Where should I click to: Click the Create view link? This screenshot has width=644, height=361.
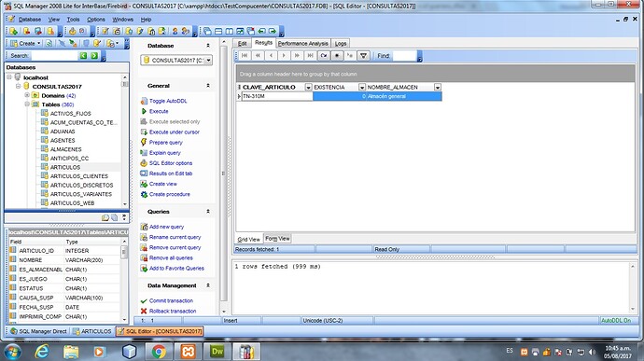[x=163, y=184]
